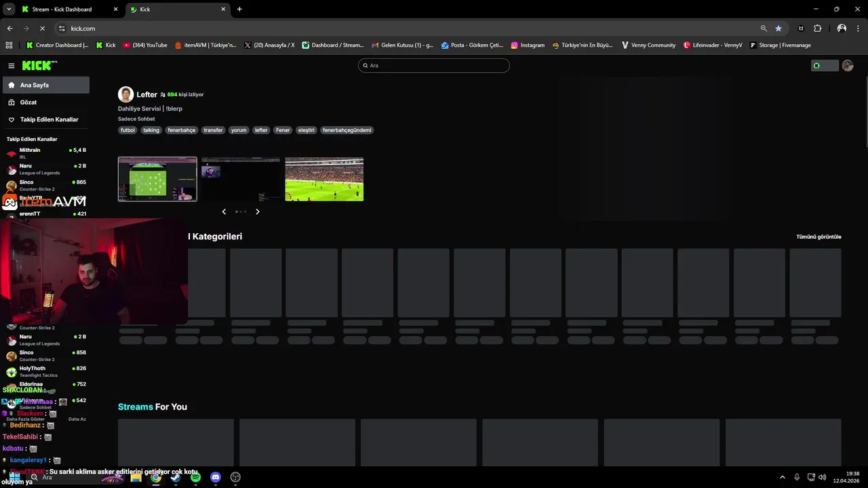Select the dark middle stream thumbnail
This screenshot has height=488, width=868.
click(x=241, y=179)
